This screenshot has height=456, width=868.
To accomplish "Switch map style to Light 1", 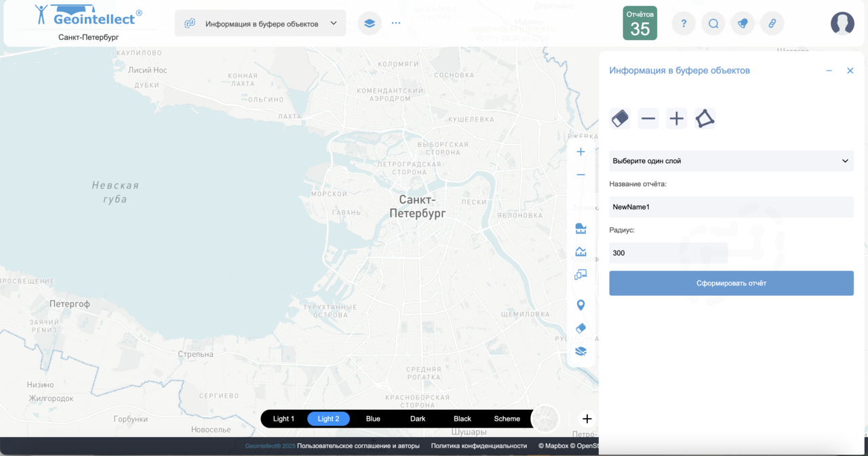I will (x=283, y=419).
